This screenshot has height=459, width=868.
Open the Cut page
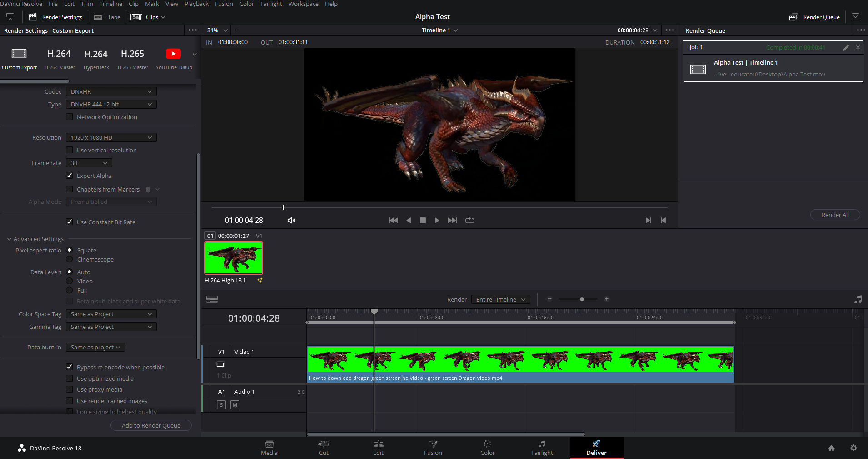pos(324,448)
